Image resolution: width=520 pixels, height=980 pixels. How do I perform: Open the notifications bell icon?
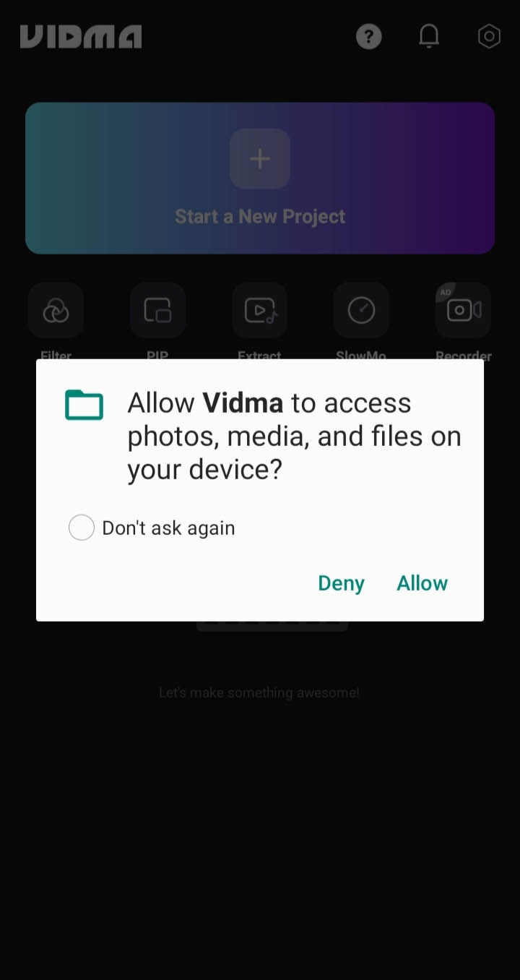point(429,36)
